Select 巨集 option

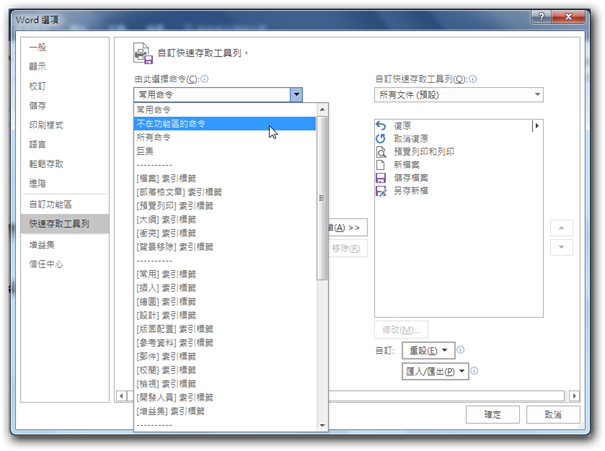point(225,151)
